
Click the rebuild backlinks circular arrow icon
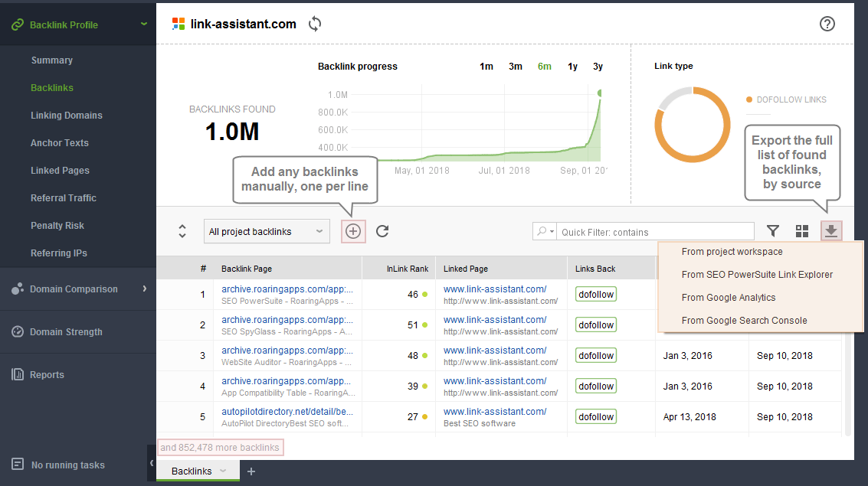click(x=382, y=231)
